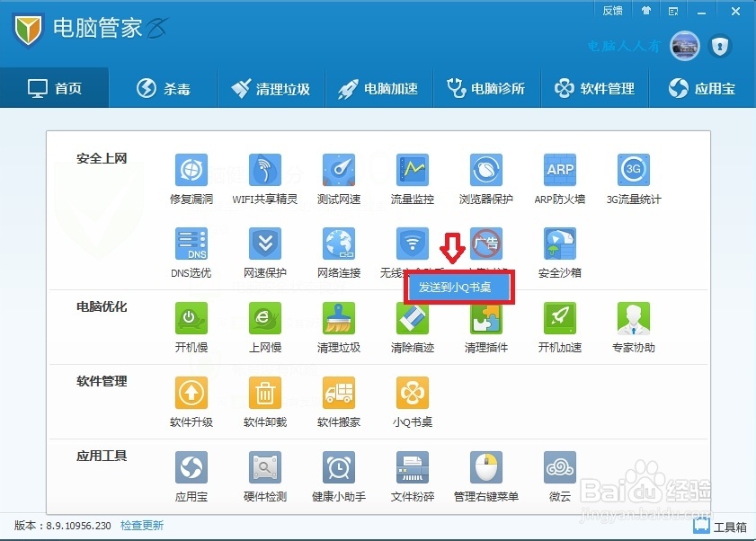Open 应用宝 icon in 应用工具 section

[191, 467]
